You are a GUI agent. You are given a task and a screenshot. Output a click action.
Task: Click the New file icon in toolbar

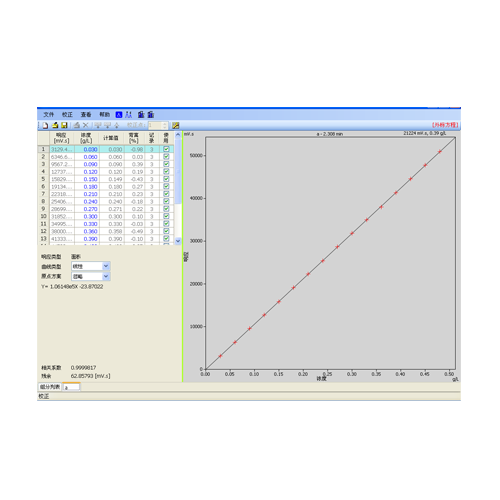pos(45,125)
